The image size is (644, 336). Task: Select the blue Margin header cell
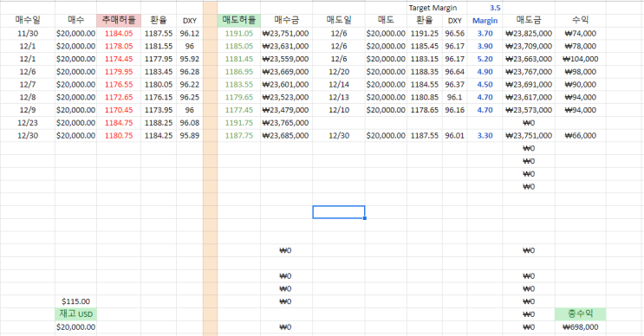(x=485, y=21)
